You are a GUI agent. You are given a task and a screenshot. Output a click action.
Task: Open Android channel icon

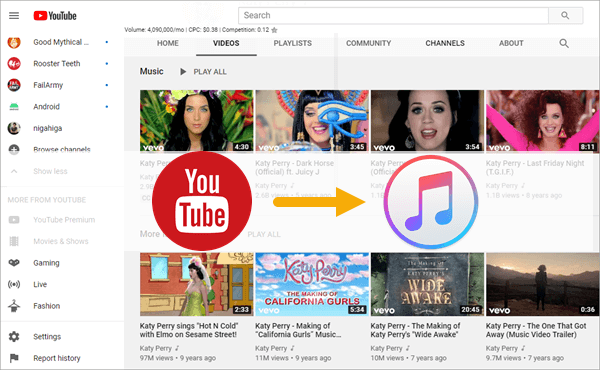(x=14, y=107)
